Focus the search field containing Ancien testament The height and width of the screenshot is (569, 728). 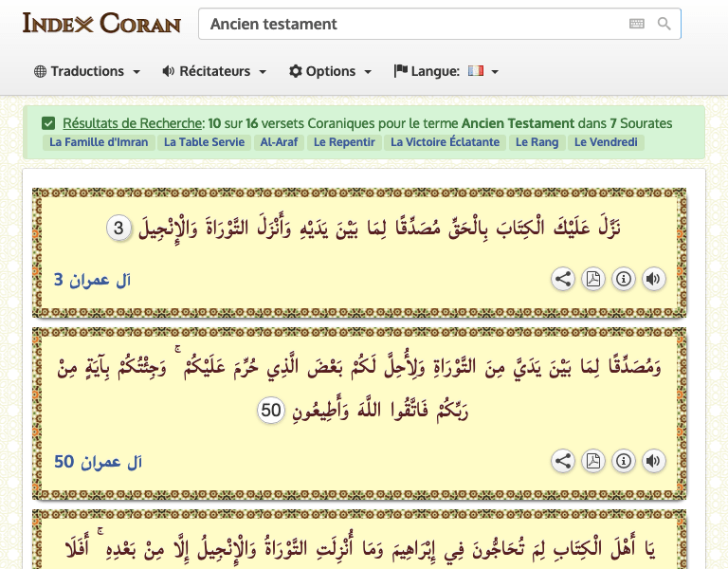[x=408, y=24]
